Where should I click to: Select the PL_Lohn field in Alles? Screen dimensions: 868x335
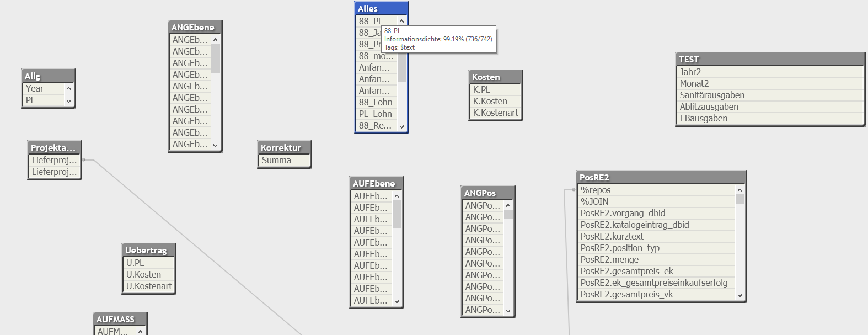(x=375, y=114)
